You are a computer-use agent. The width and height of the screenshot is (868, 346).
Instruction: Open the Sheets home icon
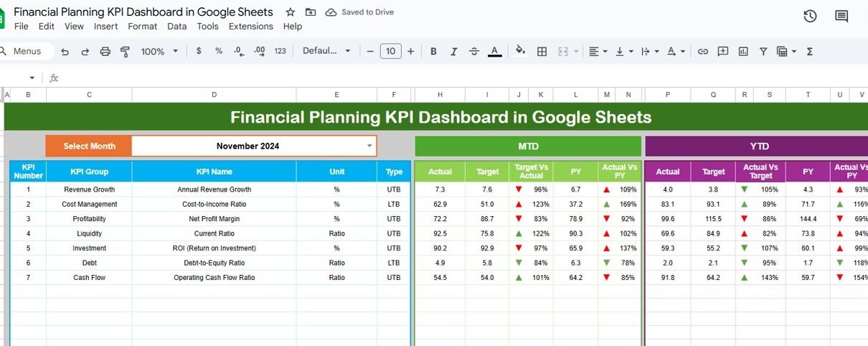(2, 17)
